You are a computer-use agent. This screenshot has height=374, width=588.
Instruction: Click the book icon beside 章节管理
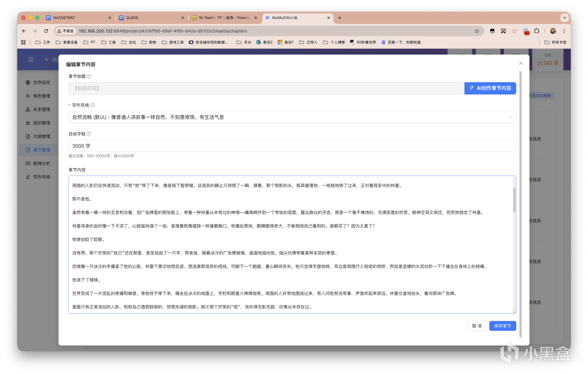tap(28, 150)
